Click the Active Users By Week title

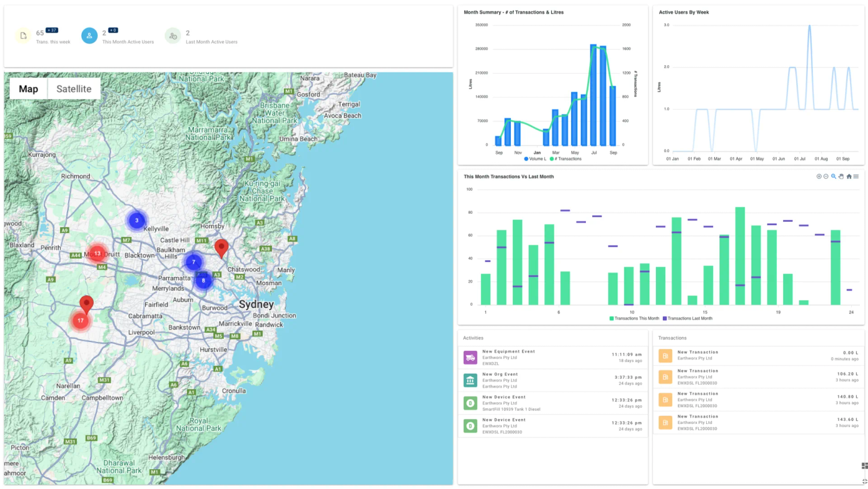click(x=684, y=12)
